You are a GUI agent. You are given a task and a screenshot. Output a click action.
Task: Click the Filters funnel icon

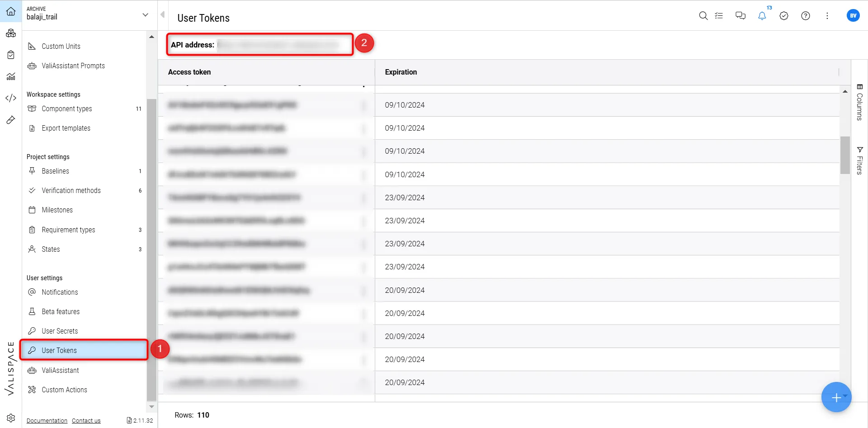pos(860,150)
